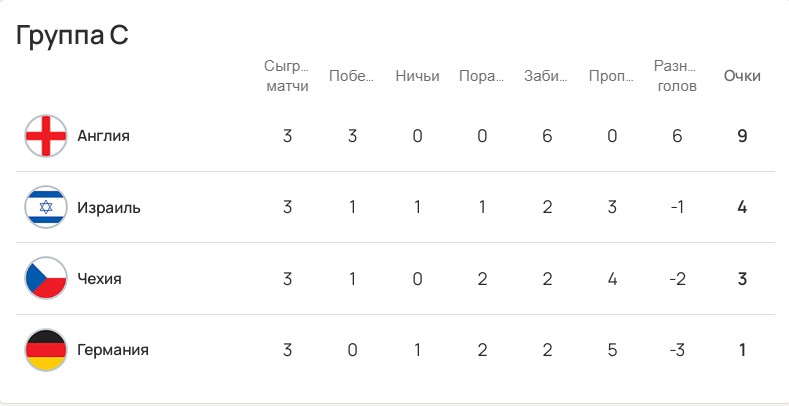The image size is (789, 406).
Task: Select the Чехия team name
Action: pyautogui.click(x=99, y=279)
